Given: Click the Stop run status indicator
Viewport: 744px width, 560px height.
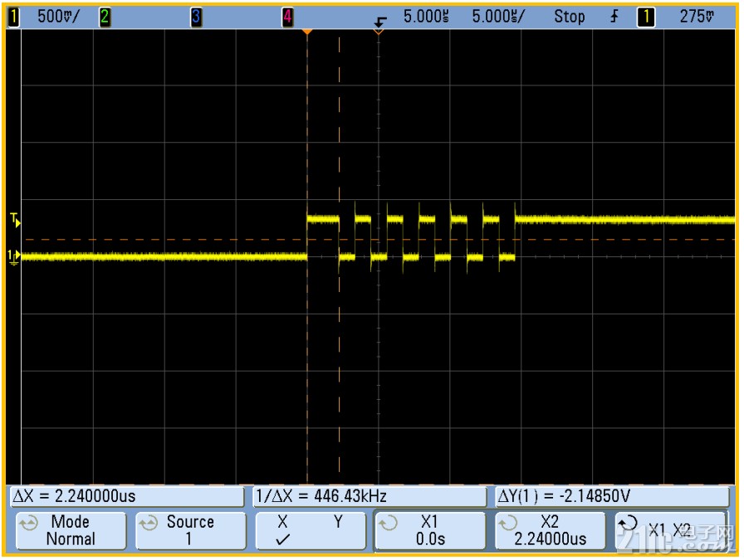Looking at the screenshot, I should 570,17.
